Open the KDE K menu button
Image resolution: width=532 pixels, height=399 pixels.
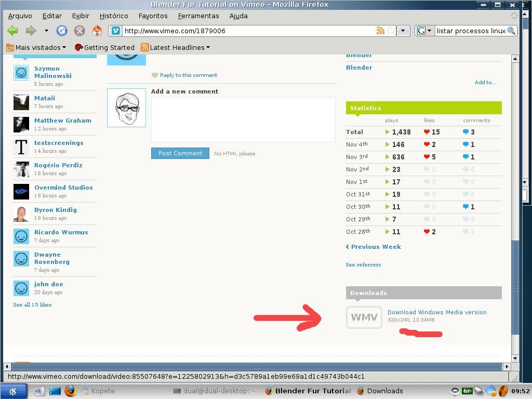(13, 392)
